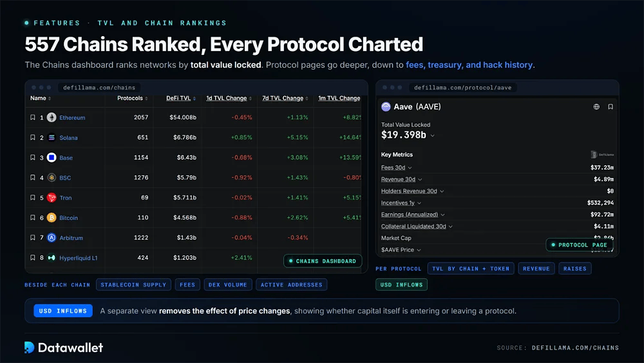Expand Fees 30d metric
The image size is (644, 363).
[410, 168]
